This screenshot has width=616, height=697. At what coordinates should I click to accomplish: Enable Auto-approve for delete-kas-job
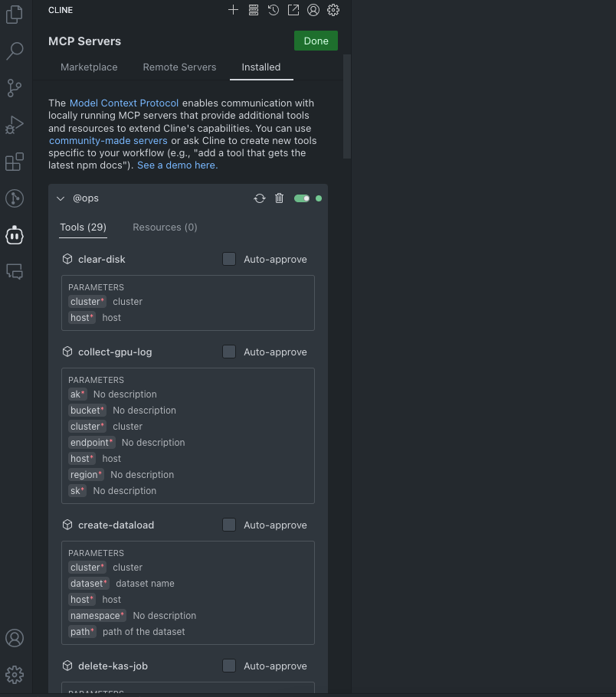[x=229, y=666]
